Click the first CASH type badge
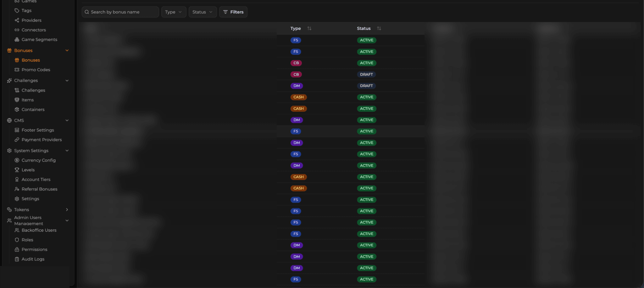 click(298, 97)
